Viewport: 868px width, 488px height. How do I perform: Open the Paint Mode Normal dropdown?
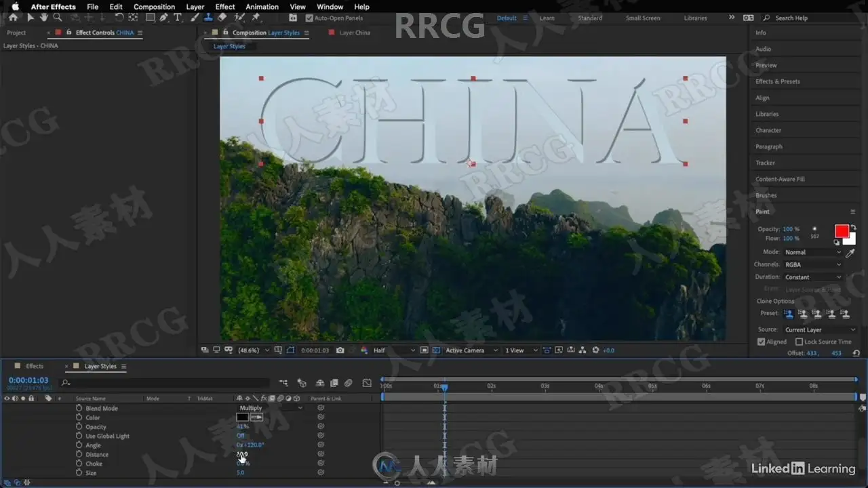coord(813,252)
